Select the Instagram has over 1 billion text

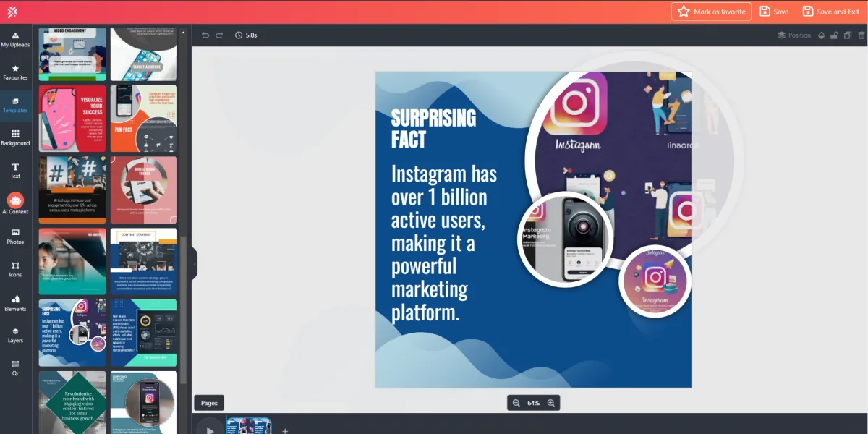point(444,243)
